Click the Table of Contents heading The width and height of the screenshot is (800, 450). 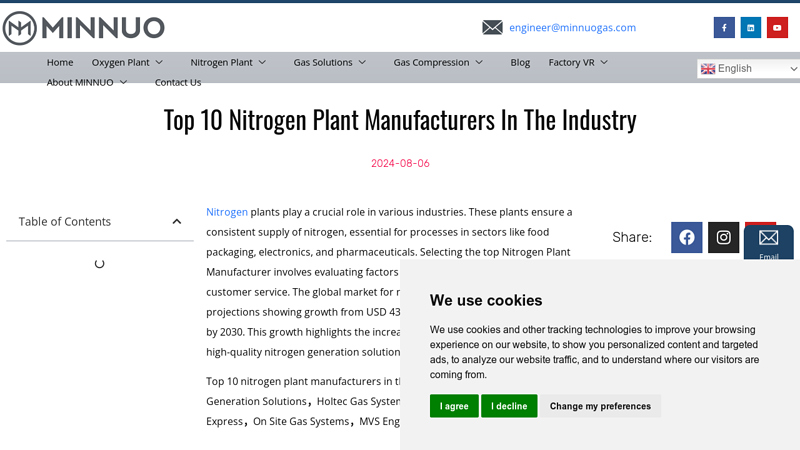(x=65, y=221)
